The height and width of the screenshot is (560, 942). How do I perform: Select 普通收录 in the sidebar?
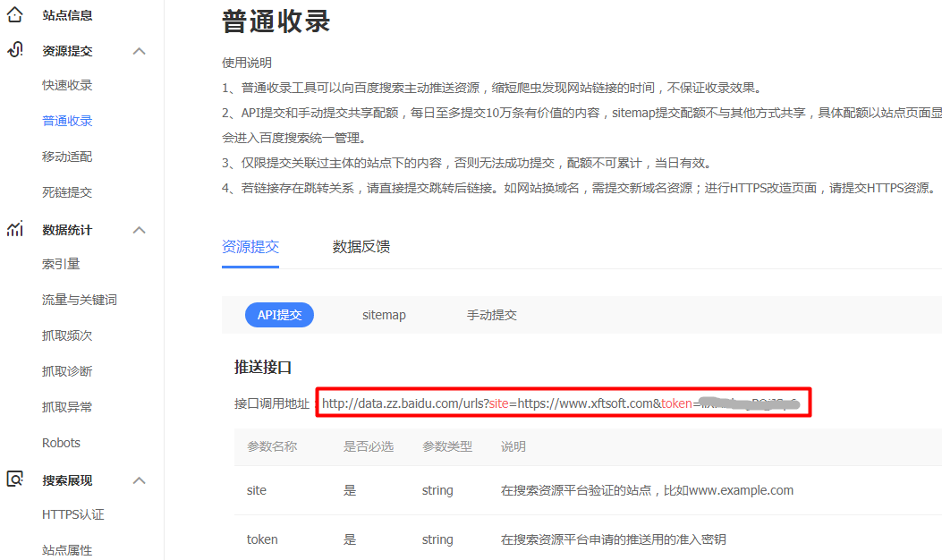(67, 121)
